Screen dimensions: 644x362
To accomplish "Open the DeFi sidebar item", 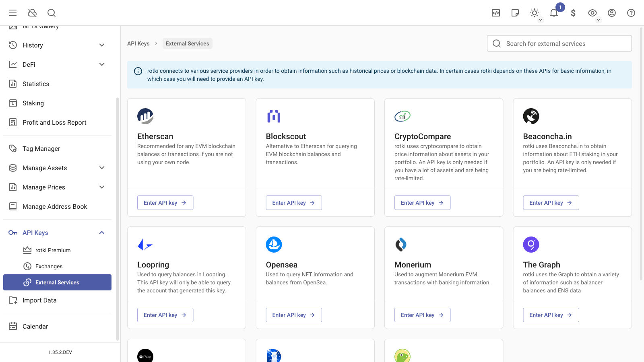I will coord(57,64).
